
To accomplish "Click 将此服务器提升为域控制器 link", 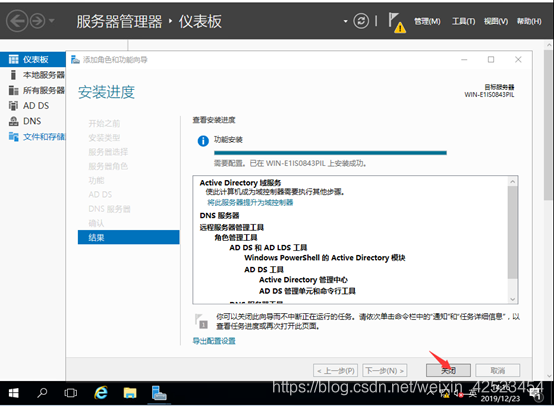I will click(250, 202).
